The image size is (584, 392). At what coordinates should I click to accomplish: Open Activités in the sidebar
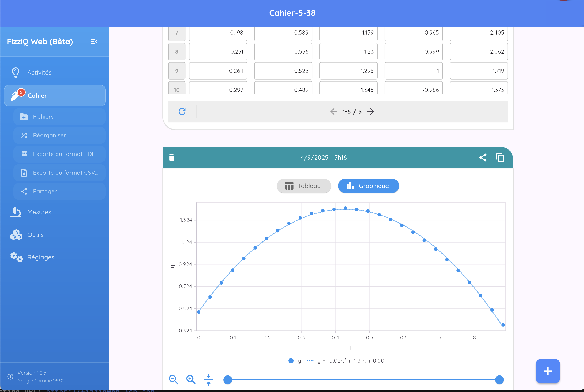coord(55,73)
